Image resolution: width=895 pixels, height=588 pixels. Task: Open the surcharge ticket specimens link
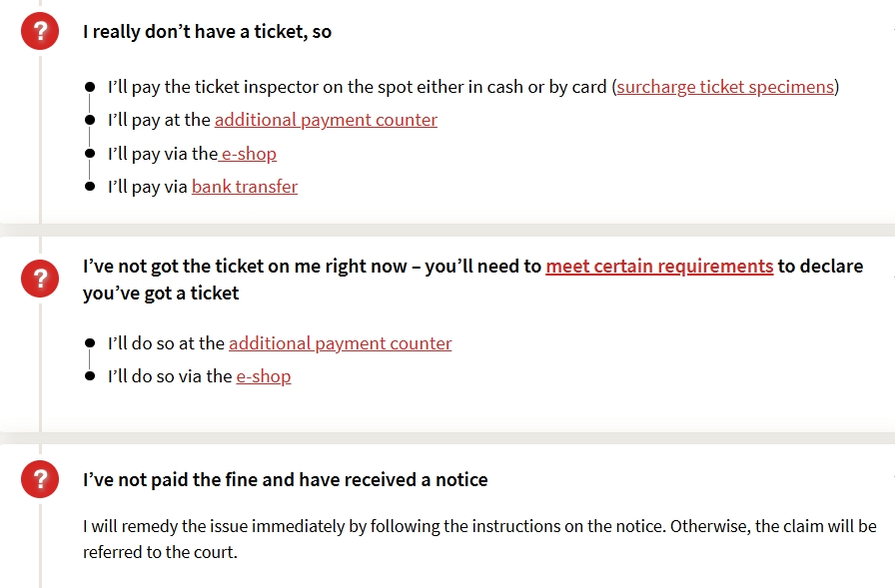(x=725, y=87)
